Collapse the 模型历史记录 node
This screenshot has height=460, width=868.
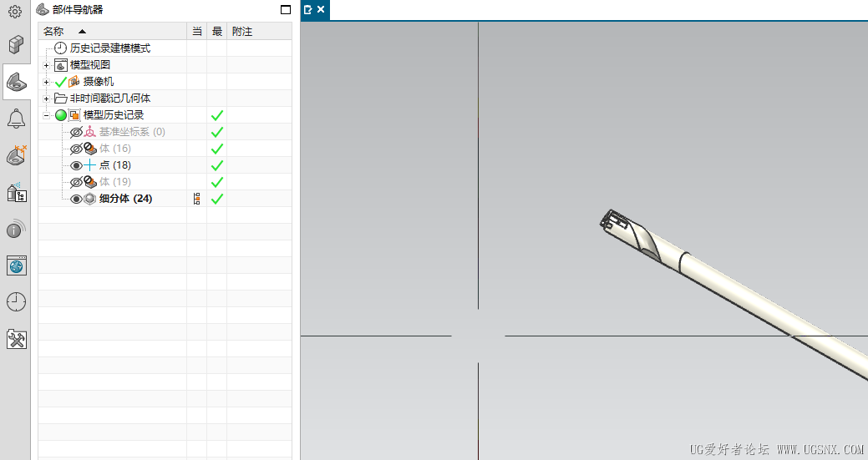pyautogui.click(x=47, y=115)
